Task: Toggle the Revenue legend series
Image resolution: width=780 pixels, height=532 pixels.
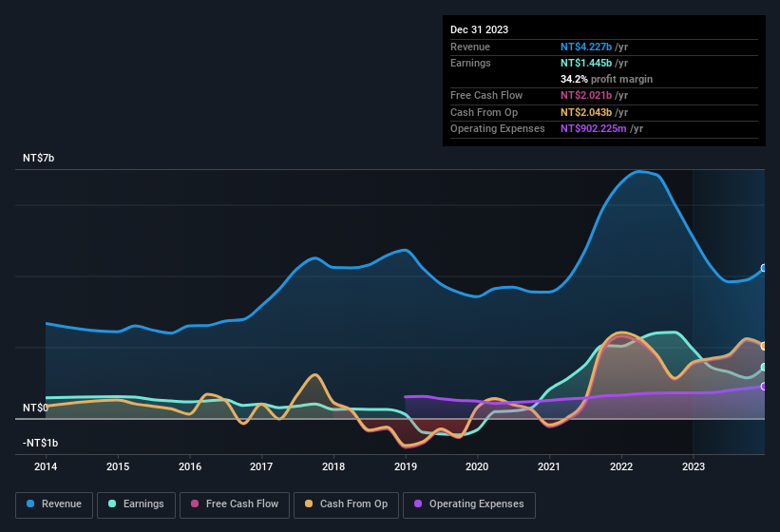Action: coord(54,504)
